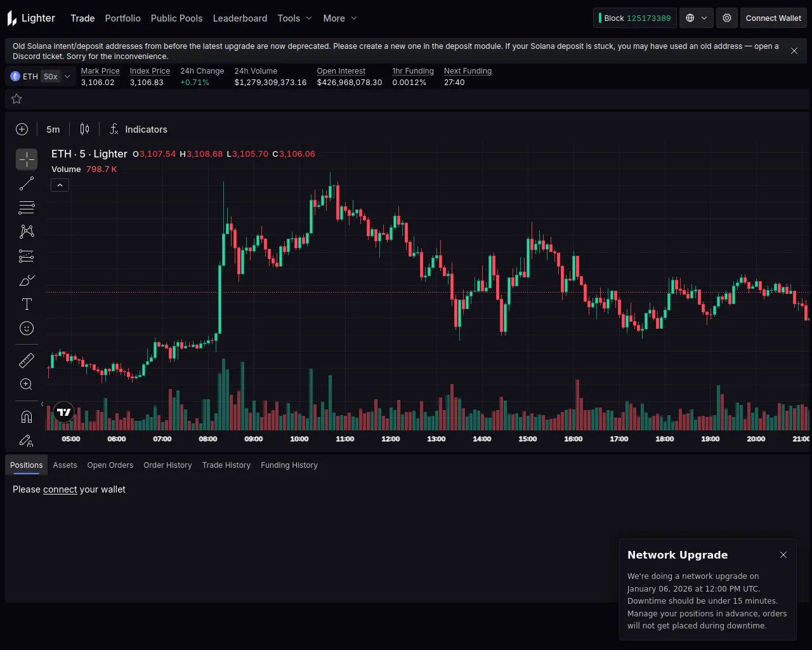Click the Mark Price label

pyautogui.click(x=100, y=71)
